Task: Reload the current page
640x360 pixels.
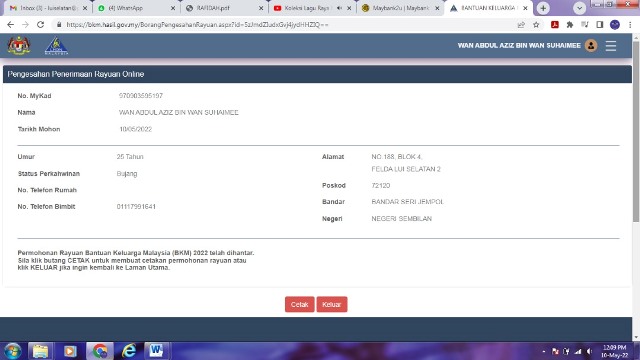Action: [40, 25]
